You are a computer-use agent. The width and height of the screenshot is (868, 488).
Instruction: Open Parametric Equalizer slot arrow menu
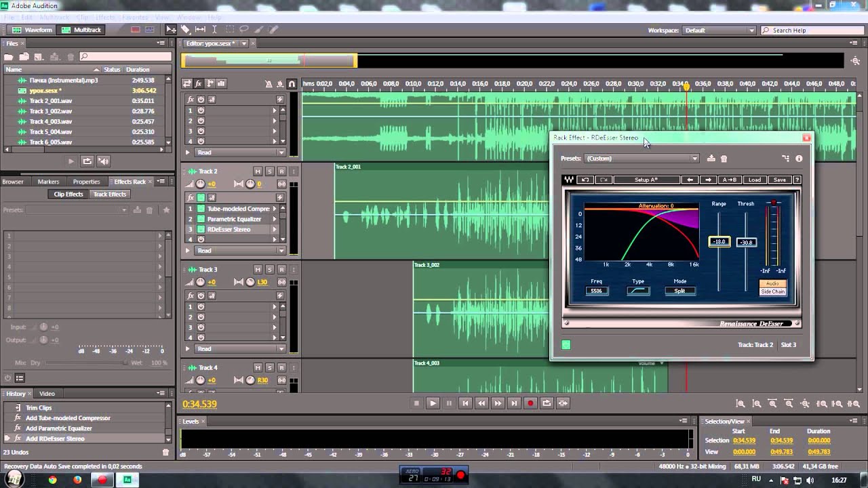pyautogui.click(x=275, y=219)
